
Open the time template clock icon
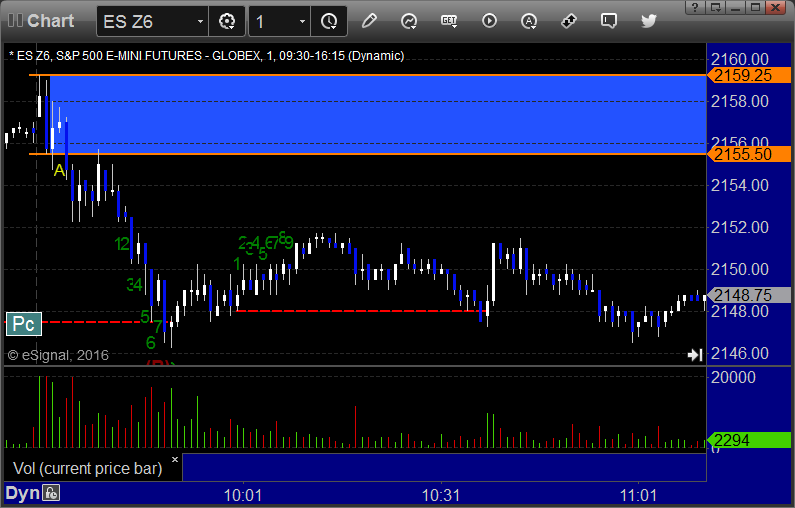tap(329, 21)
